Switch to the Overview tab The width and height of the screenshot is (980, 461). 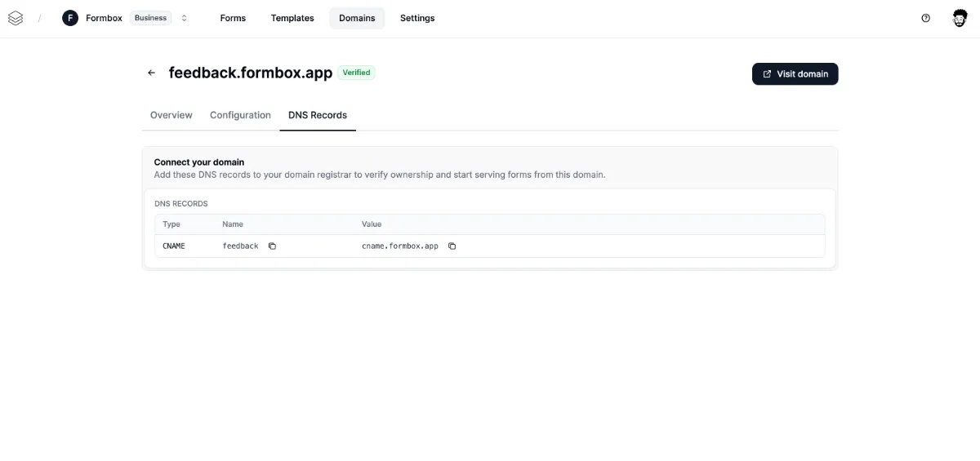(171, 115)
